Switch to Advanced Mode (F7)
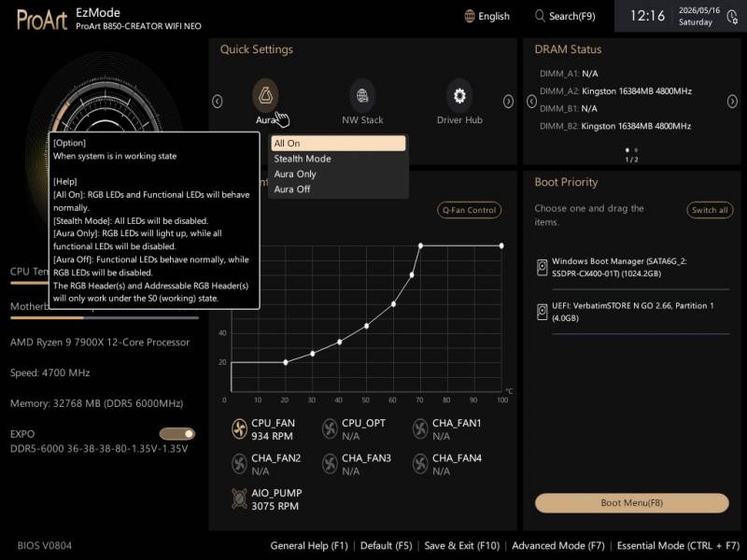747x560 pixels. 558,546
